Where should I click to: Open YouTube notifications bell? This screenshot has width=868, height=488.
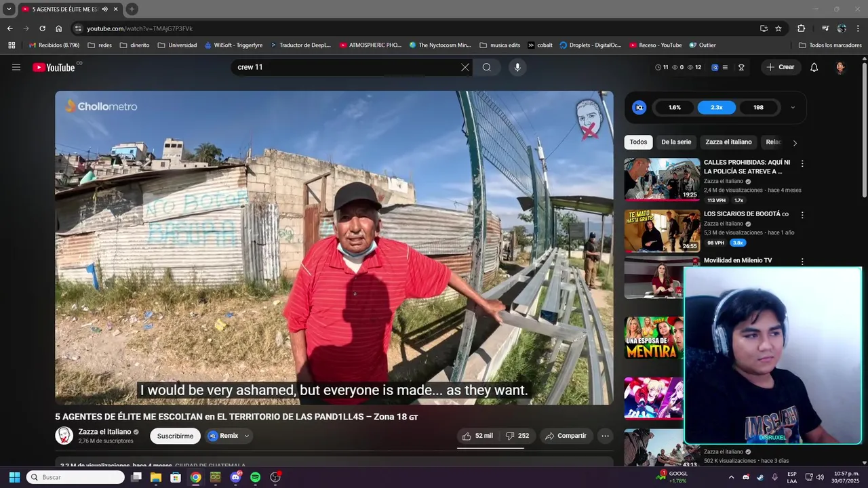[814, 67]
